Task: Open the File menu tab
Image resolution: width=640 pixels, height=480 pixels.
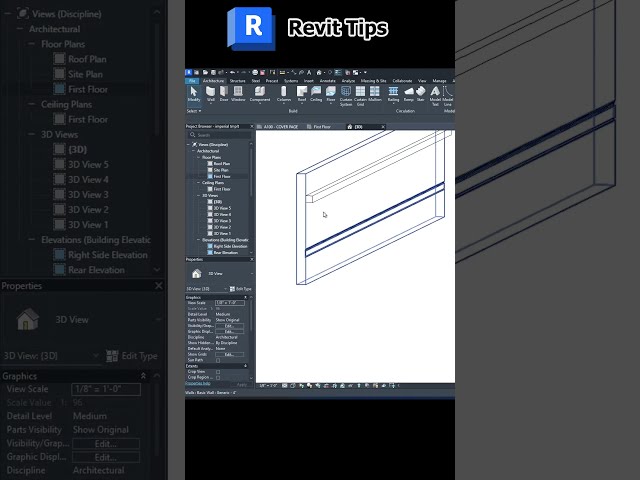Action: point(192,81)
